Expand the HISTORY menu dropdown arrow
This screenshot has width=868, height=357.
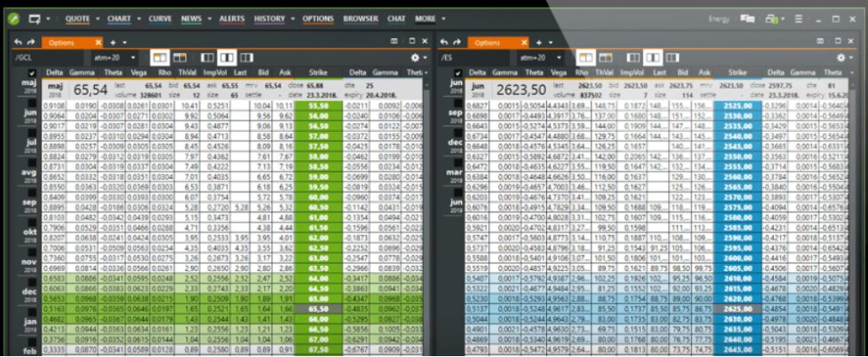coord(293,19)
